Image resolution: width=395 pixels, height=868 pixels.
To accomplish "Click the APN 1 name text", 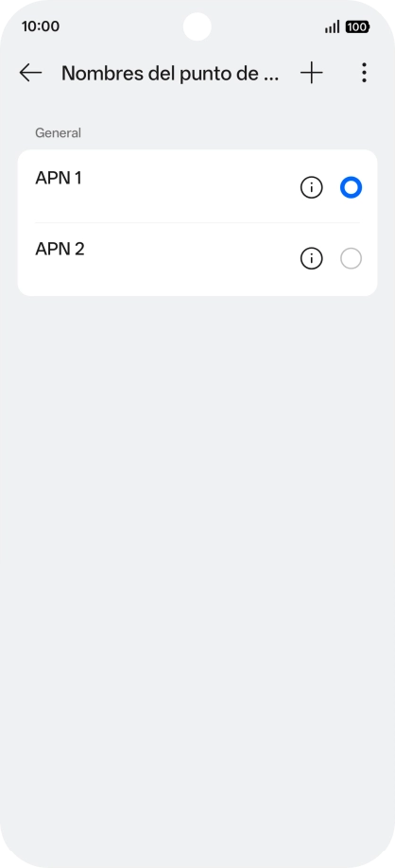I will tap(59, 179).
